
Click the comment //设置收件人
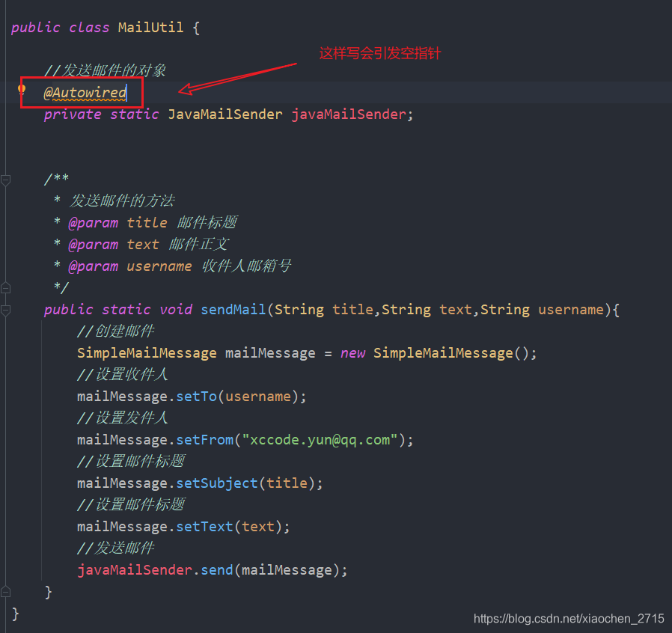click(123, 375)
